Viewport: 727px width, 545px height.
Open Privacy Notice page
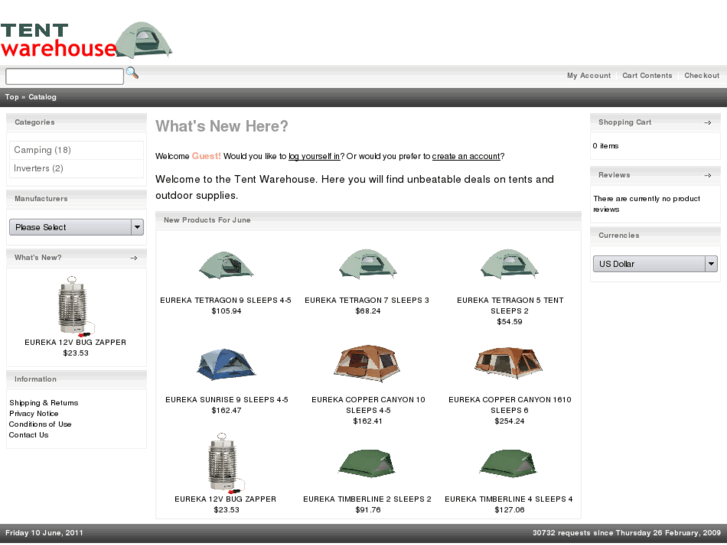(x=33, y=413)
